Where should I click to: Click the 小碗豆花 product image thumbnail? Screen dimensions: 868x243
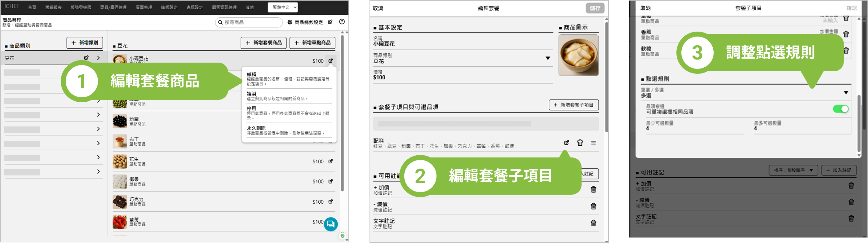pos(578,55)
